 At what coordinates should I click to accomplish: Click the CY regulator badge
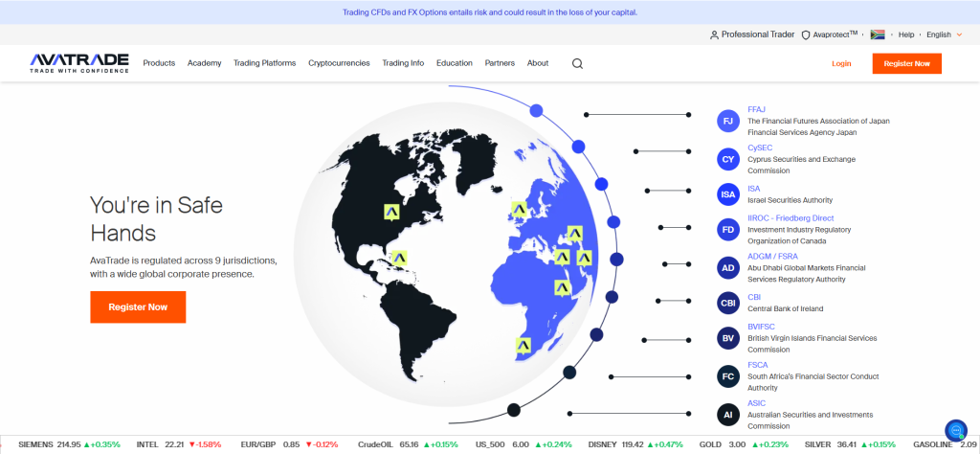click(x=728, y=159)
